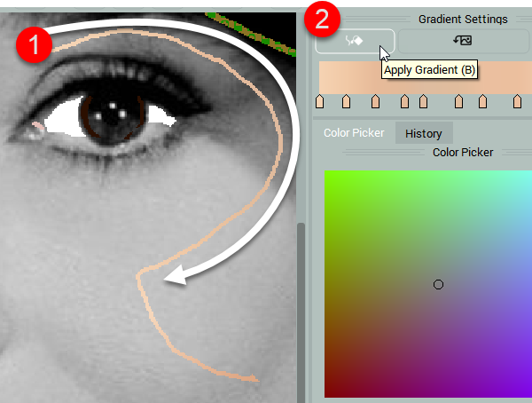Image resolution: width=532 pixels, height=403 pixels.
Task: Select the third gradient color stop
Action: click(375, 101)
